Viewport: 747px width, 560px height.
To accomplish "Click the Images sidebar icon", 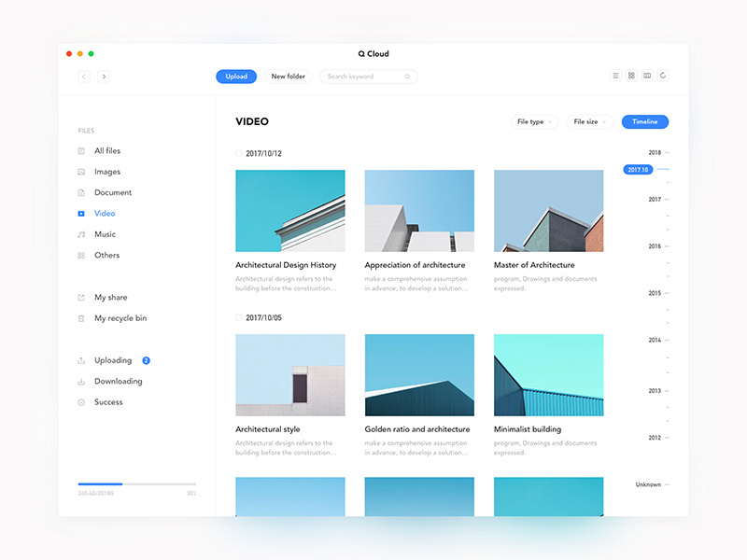I will 81,172.
